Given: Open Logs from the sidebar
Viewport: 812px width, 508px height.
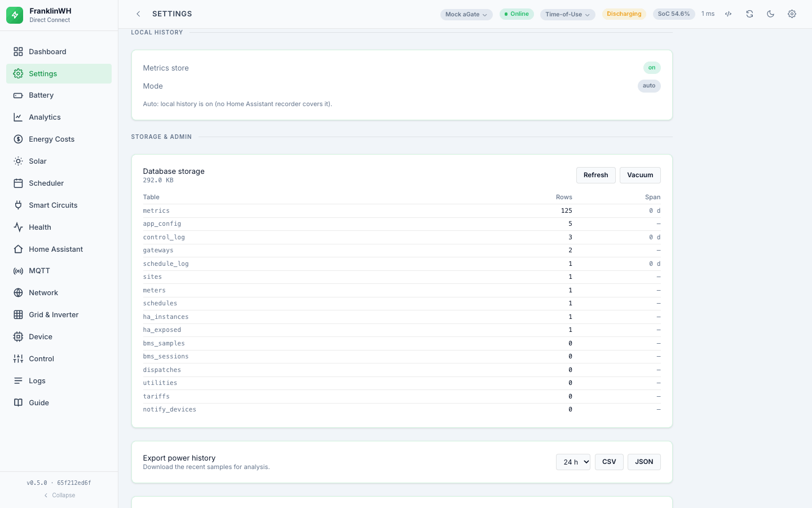Looking at the screenshot, I should tap(59, 381).
